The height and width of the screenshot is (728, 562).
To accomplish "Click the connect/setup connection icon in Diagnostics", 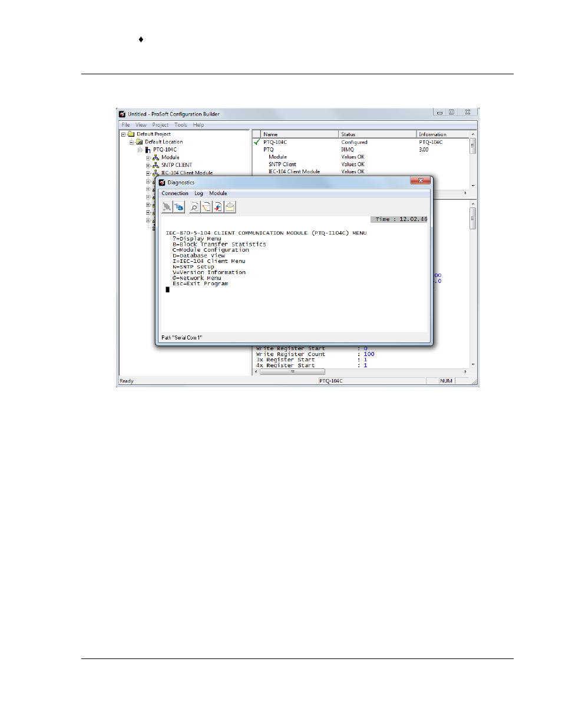I will tap(179, 207).
